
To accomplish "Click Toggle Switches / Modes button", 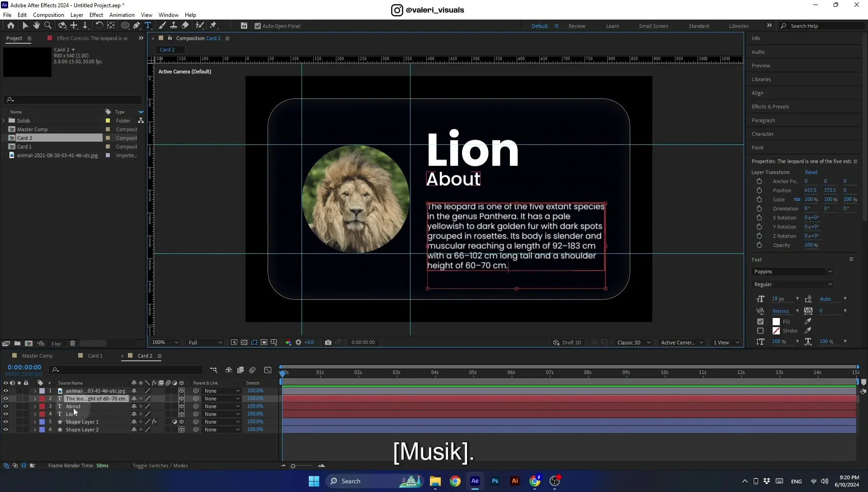I will pos(160,466).
